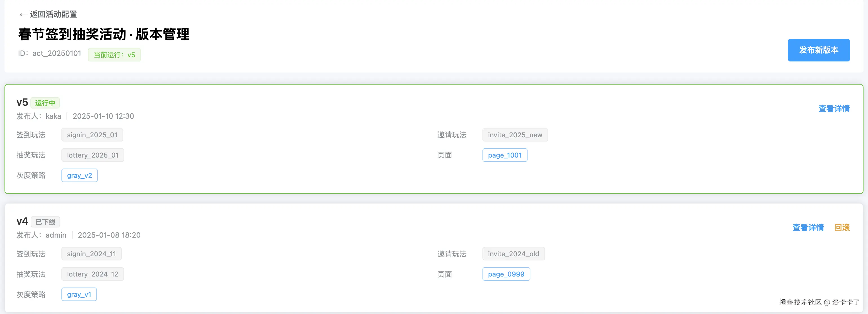Click the 已下线 badge on v4
This screenshot has height=314, width=868.
coord(45,222)
